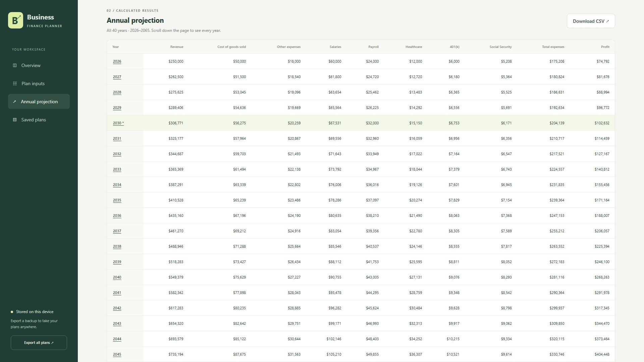Select the $74,792 profit cell
The width and height of the screenshot is (644, 362).
[603, 61]
